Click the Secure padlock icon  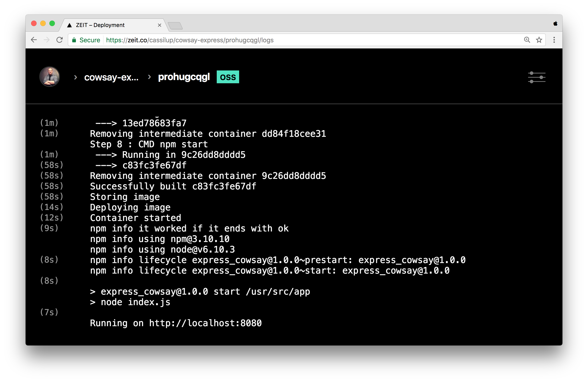(x=74, y=40)
